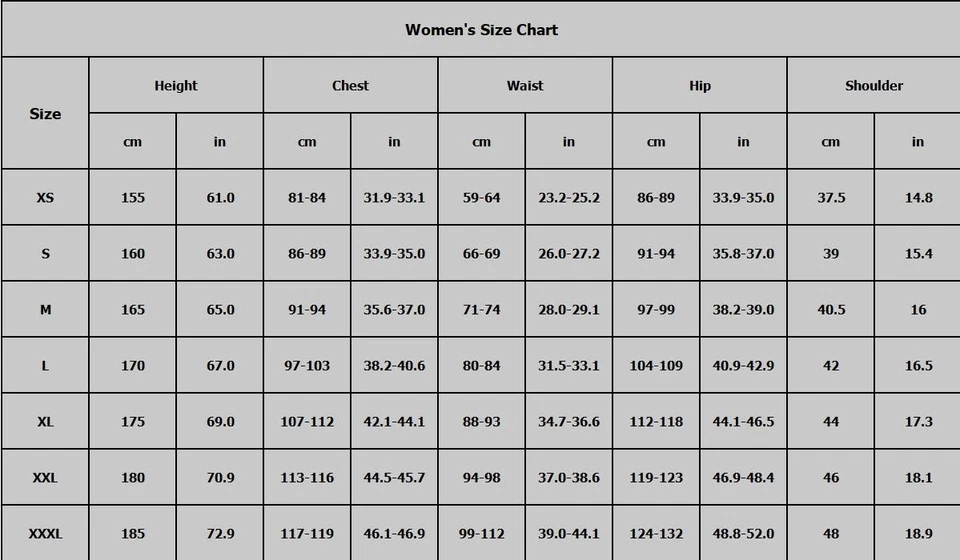Select the Shoulder column header

coord(874,86)
